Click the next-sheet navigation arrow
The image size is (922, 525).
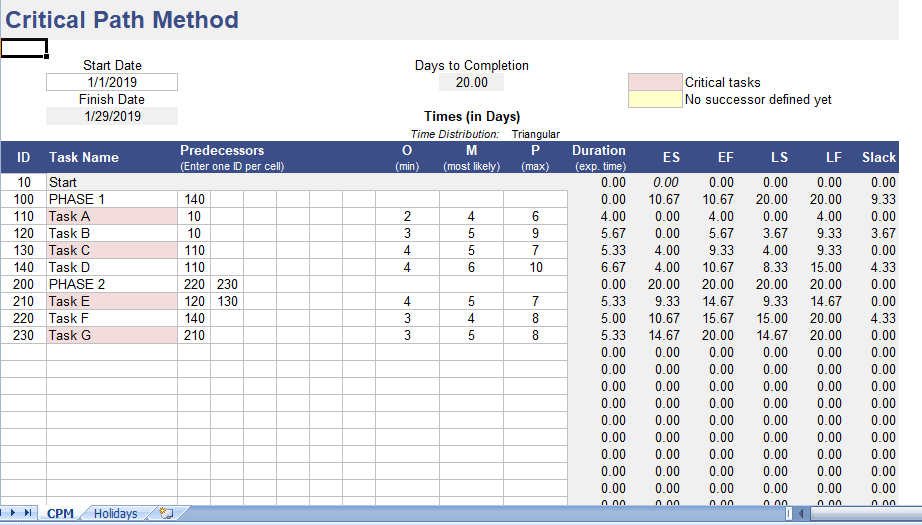coord(12,513)
